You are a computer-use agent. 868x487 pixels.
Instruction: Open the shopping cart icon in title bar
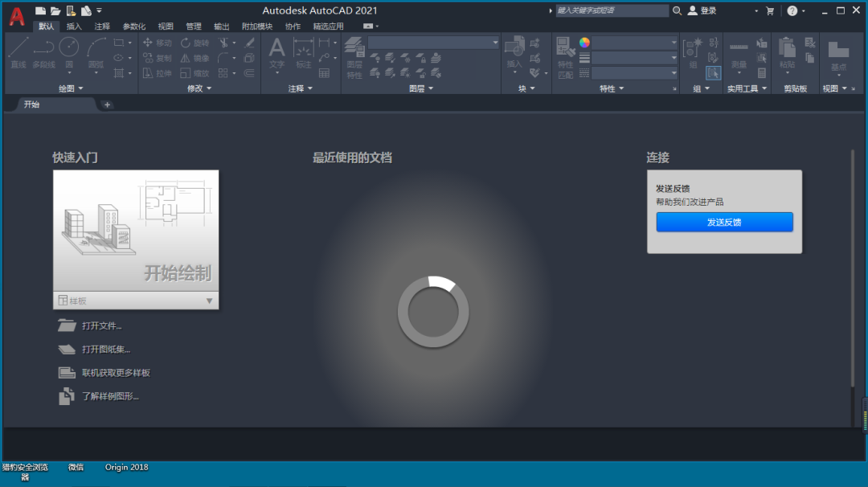point(769,10)
